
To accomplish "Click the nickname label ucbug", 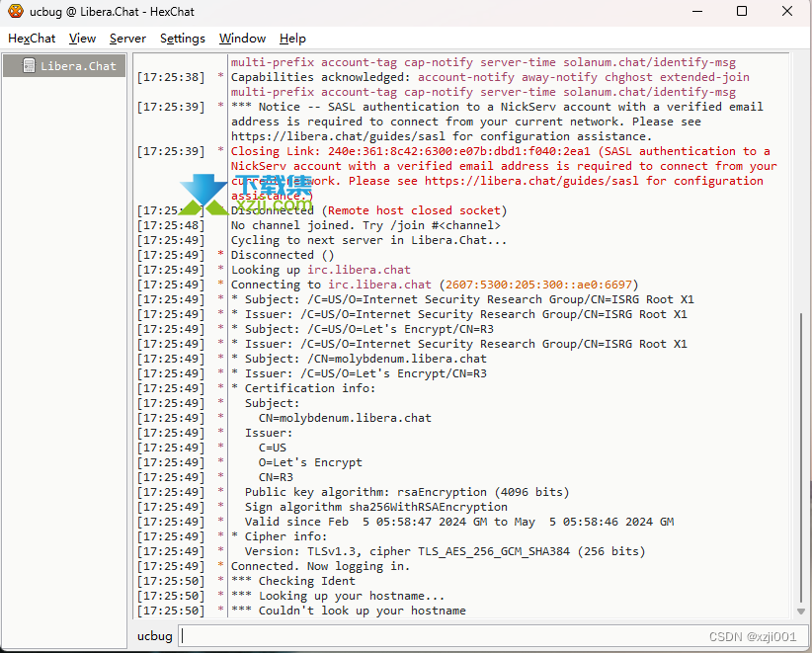I will [154, 635].
